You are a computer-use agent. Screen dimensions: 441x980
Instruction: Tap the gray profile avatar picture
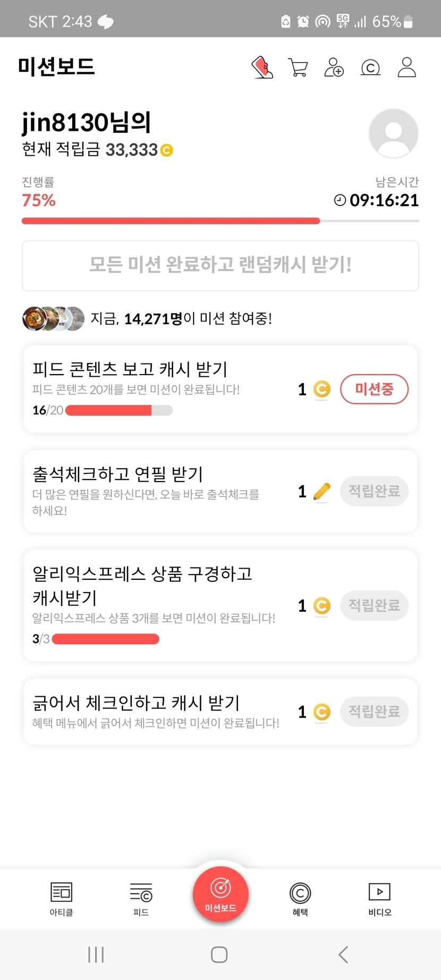393,133
